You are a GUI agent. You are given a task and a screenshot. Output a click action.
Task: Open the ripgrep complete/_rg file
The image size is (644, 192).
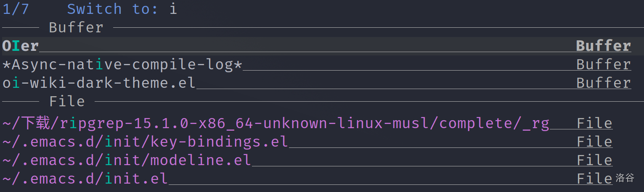pos(276,124)
